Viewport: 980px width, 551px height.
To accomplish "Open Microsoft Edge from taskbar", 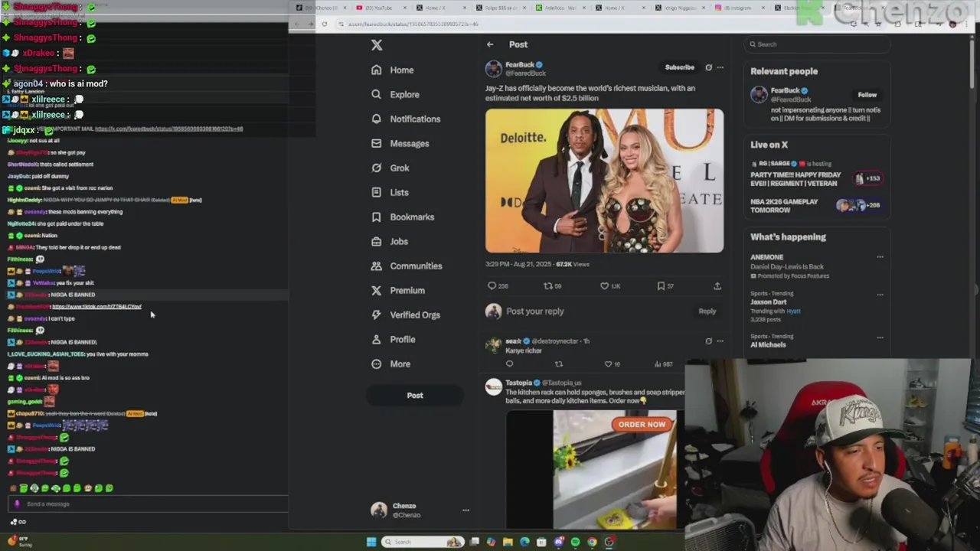I will [x=524, y=542].
